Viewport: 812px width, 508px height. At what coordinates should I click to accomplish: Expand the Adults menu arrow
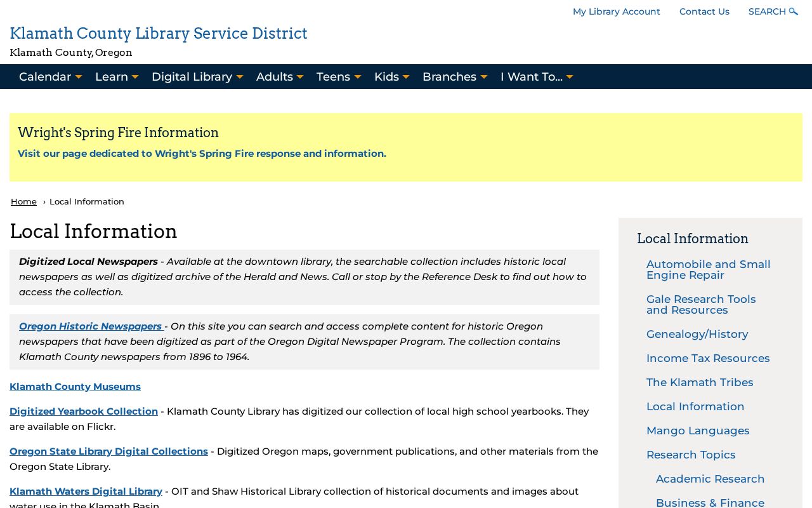point(300,77)
